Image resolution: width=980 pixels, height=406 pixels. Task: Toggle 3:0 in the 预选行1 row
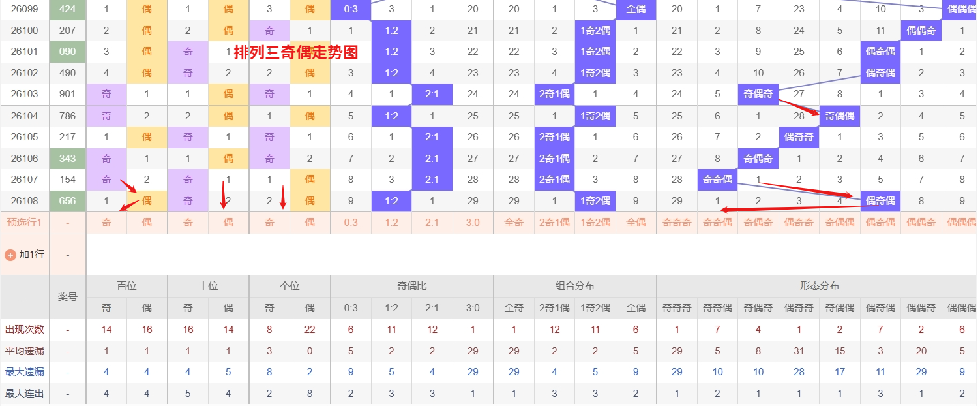[473, 223]
